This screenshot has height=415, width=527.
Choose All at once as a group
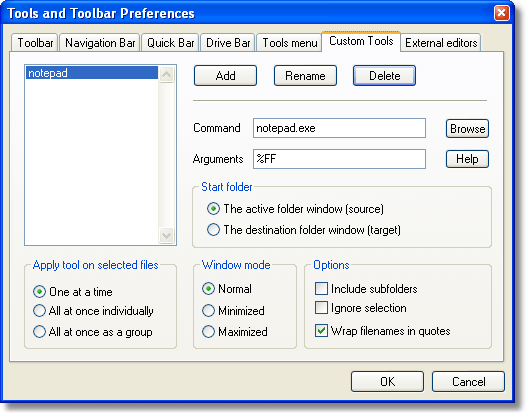(x=39, y=332)
